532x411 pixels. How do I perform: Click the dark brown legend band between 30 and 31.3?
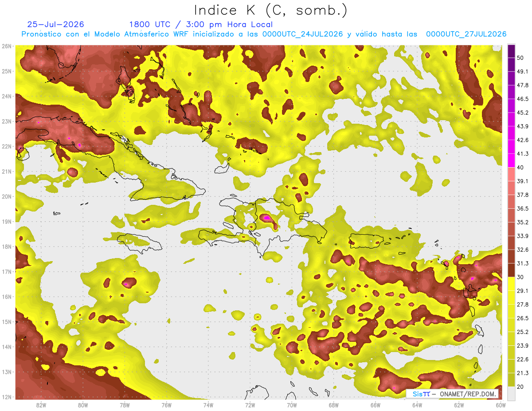click(512, 270)
